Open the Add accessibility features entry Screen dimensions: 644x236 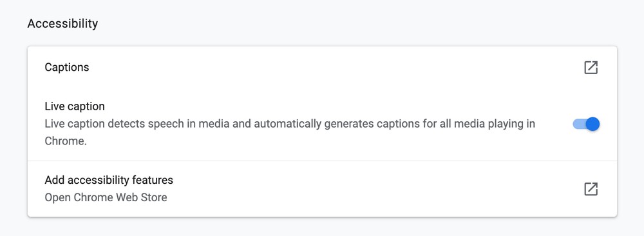322,189
